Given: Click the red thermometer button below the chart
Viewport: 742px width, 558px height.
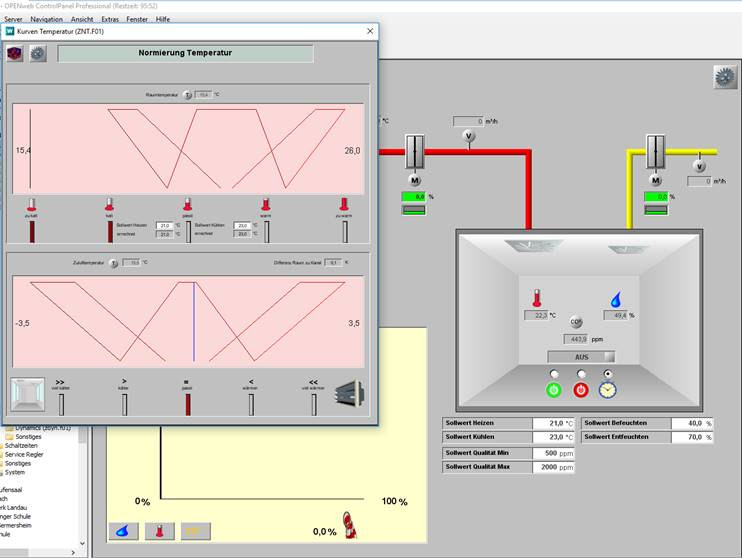Looking at the screenshot, I should (159, 531).
